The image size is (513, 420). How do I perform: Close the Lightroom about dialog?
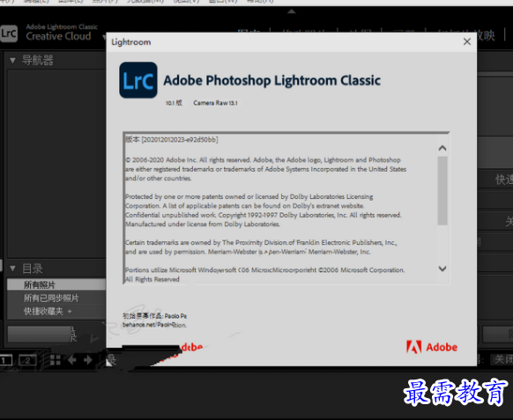pos(467,41)
